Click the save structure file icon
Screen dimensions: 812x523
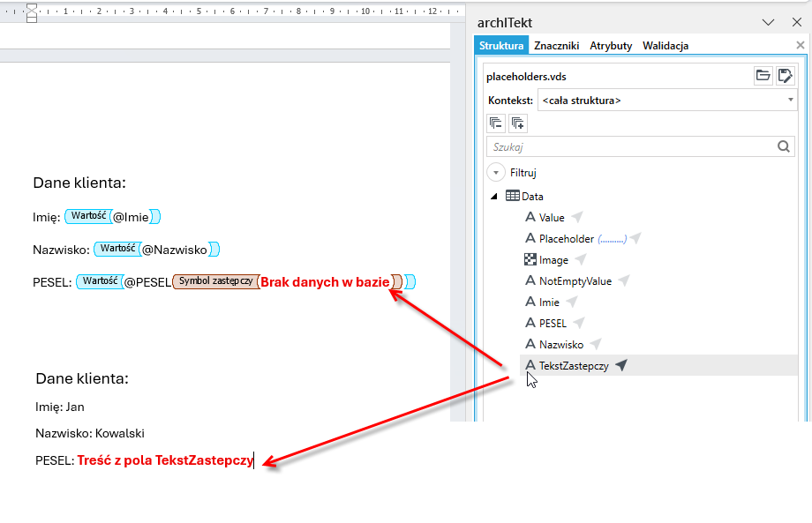(x=785, y=76)
